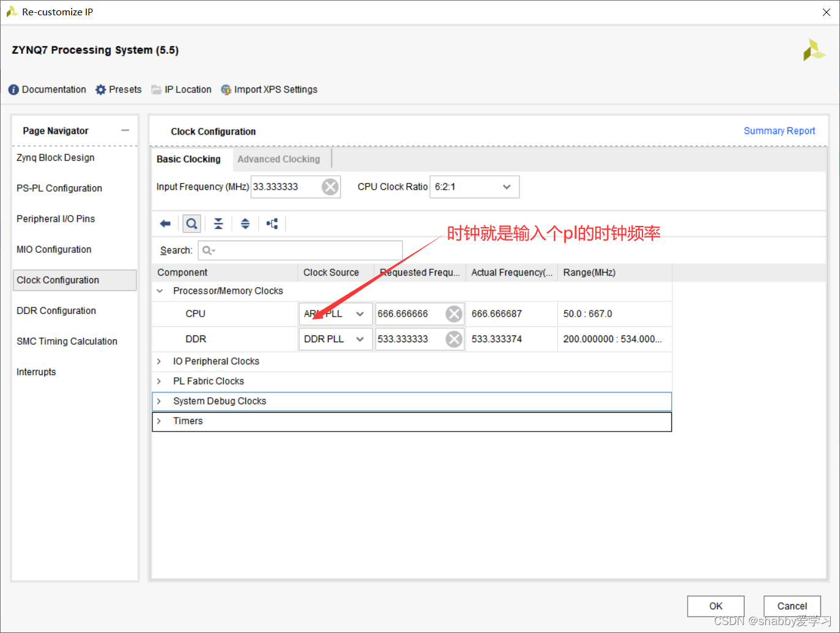Go to SMC Timing Calculation page
The height and width of the screenshot is (633, 840).
click(x=67, y=342)
